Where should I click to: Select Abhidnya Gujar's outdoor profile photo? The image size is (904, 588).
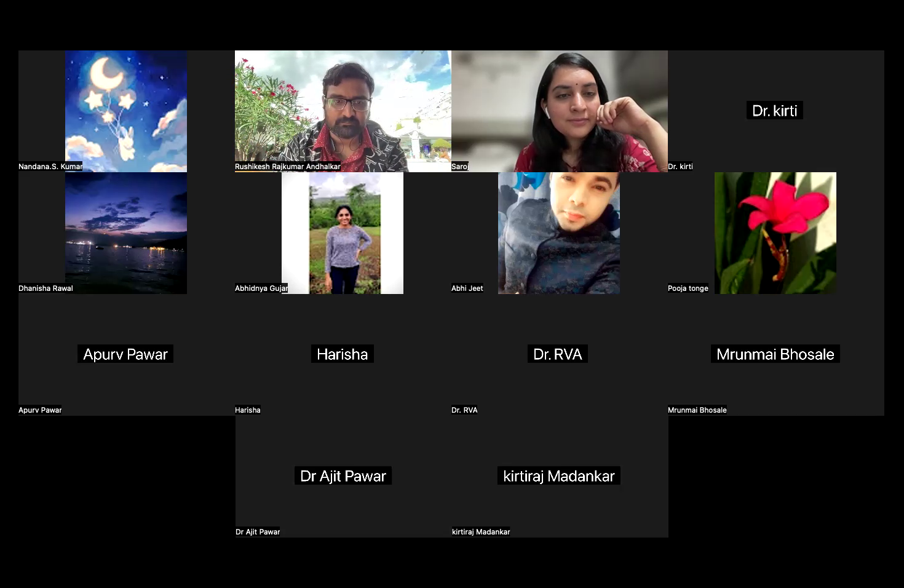click(x=343, y=232)
